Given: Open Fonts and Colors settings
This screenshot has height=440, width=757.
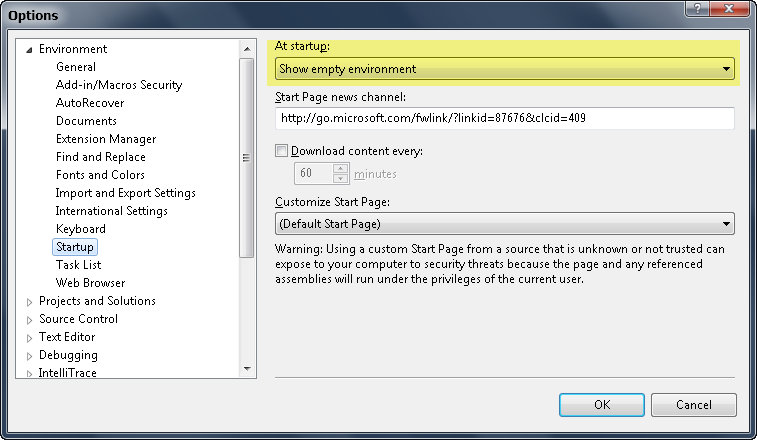Looking at the screenshot, I should pyautogui.click(x=100, y=175).
